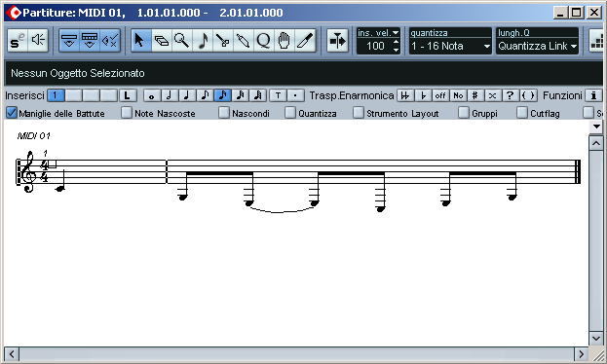607x364 pixels.
Task: Click the Solo editor button
Action: pos(18,40)
